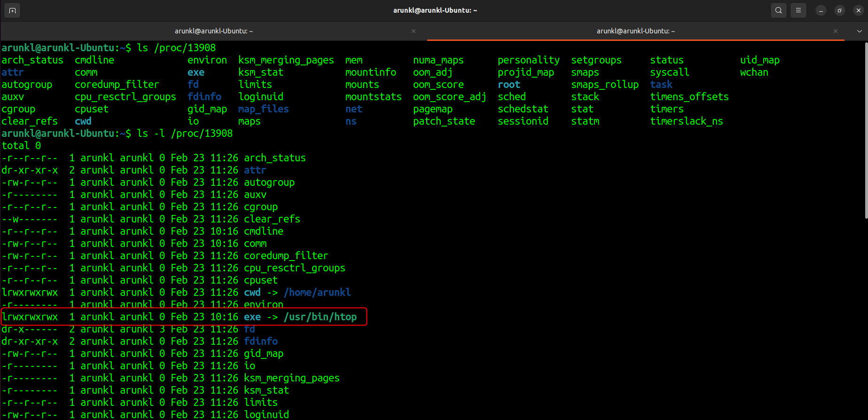Viewport: 868px width, 420px height.
Task: Click 'clear_refs' in the long listing
Action: (272, 219)
